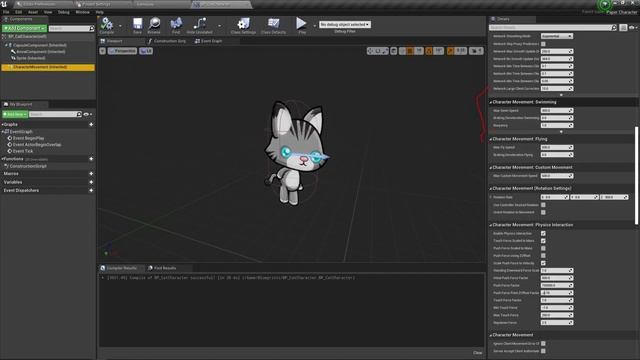
Task: Click the Push Force Factor value field
Action: (557, 285)
